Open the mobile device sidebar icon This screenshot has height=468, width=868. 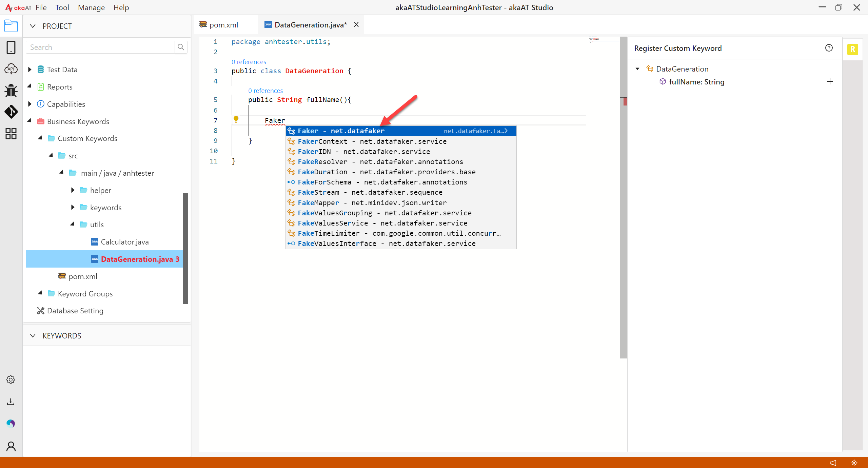11,47
